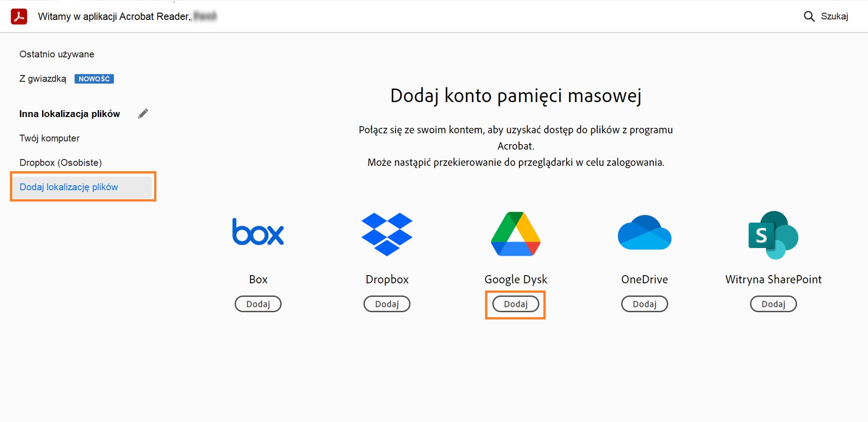The height and width of the screenshot is (422, 868).
Task: Switch to the Z gwiazdką view
Action: pos(43,78)
